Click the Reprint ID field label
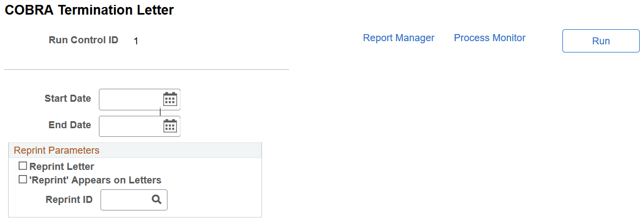This screenshot has height=224, width=644. click(69, 199)
